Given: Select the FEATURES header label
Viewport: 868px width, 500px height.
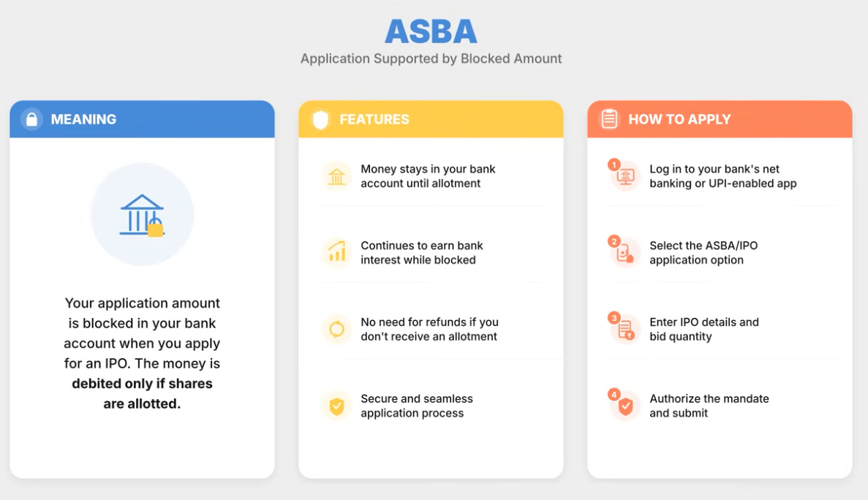Looking at the screenshot, I should (374, 119).
